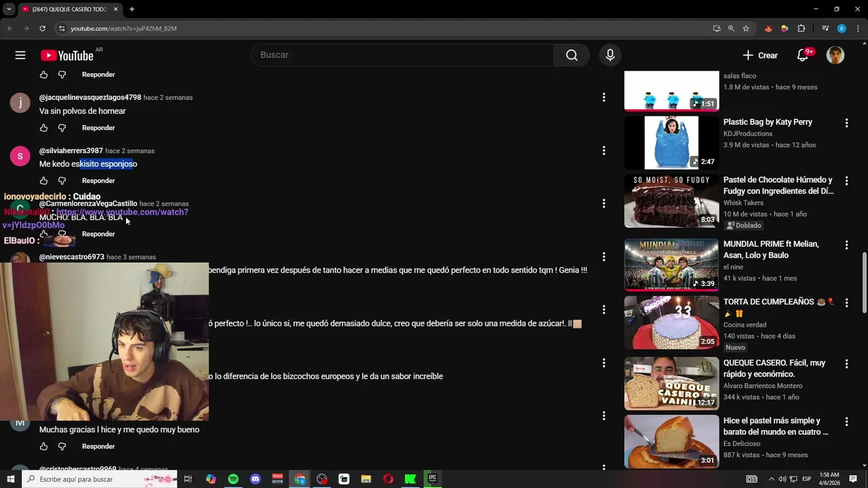The image size is (868, 488).
Task: Open options for CarmenlorenzaVegaCastillo's comment
Action: 604,203
